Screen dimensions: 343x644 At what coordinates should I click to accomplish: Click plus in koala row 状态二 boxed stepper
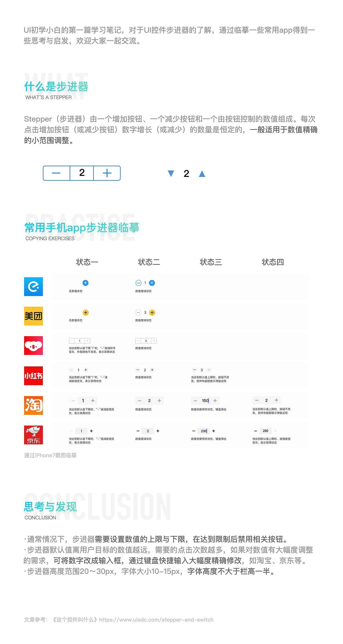tap(154, 341)
